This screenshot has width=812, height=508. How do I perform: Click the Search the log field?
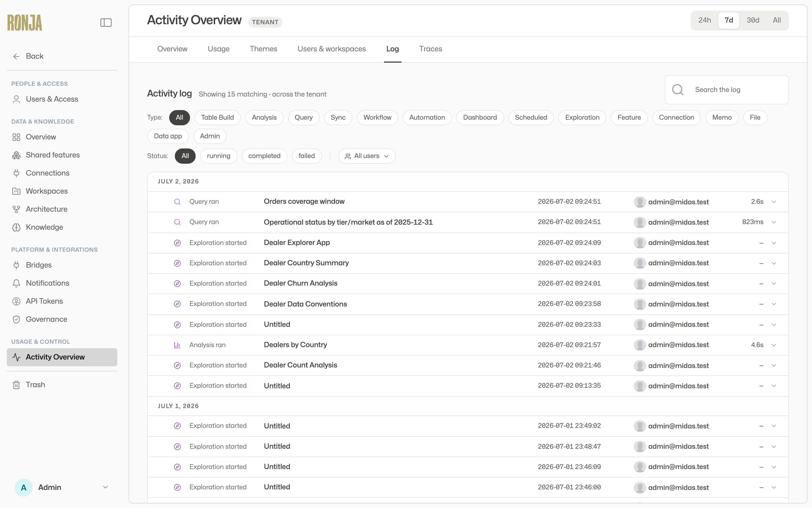(x=727, y=90)
